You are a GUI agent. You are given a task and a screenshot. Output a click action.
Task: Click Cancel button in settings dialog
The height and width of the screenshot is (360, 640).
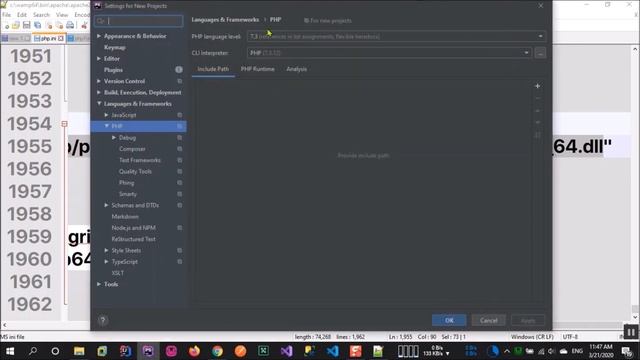(489, 320)
